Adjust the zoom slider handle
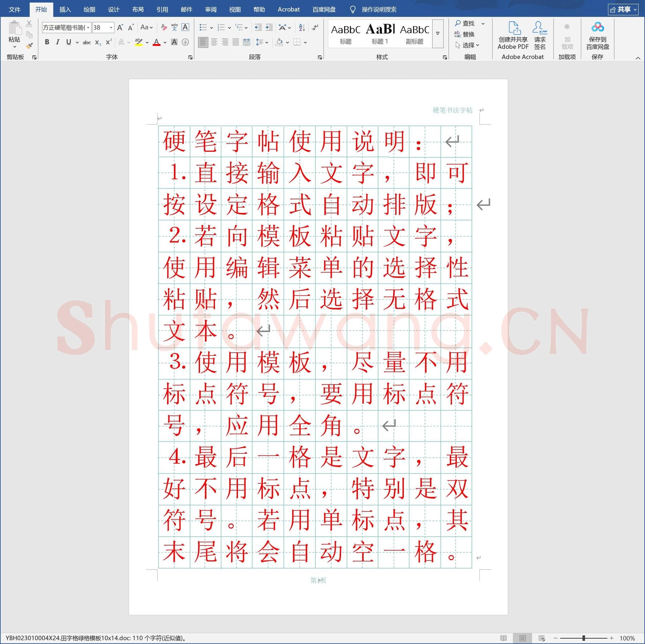This screenshot has width=645, height=644. pos(584,638)
